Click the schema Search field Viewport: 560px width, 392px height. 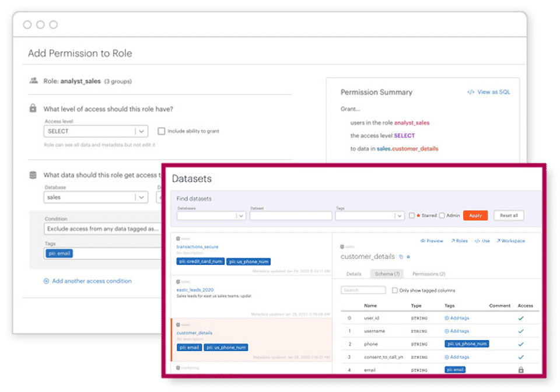363,290
